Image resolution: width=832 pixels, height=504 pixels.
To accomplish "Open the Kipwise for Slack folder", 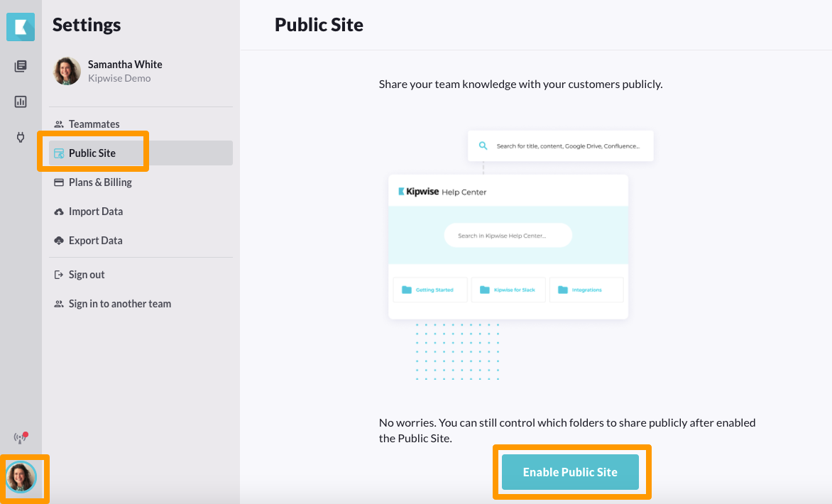I will [x=486, y=289].
